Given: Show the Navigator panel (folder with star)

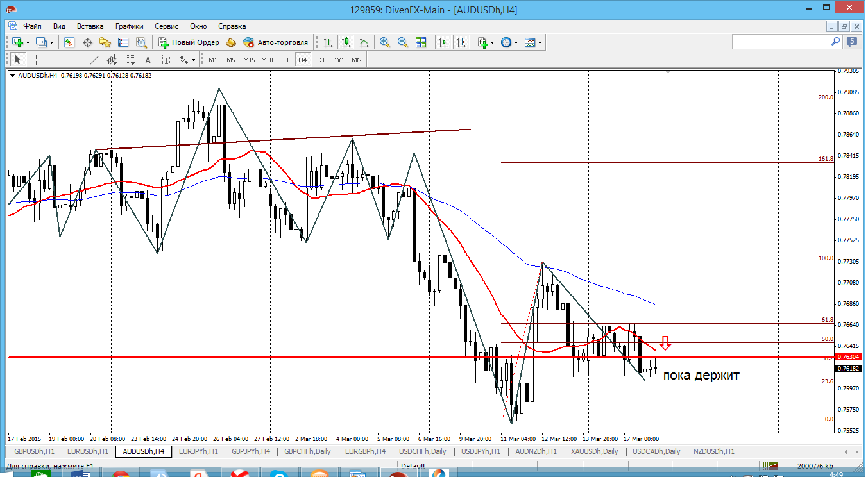Looking at the screenshot, I should click(x=105, y=42).
